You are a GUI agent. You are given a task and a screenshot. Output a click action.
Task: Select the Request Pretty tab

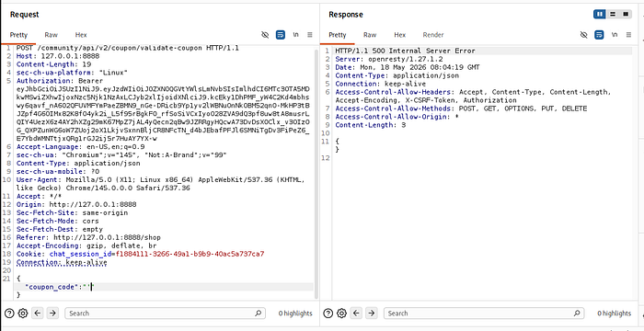(x=18, y=35)
